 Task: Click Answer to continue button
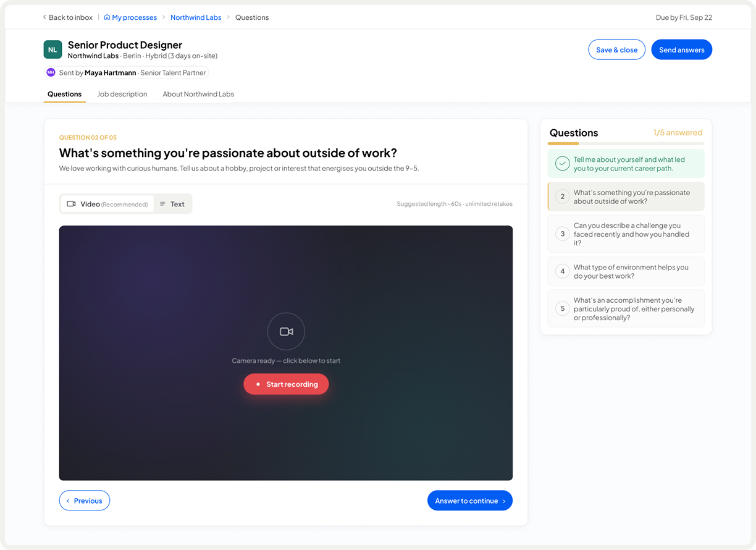tap(470, 501)
